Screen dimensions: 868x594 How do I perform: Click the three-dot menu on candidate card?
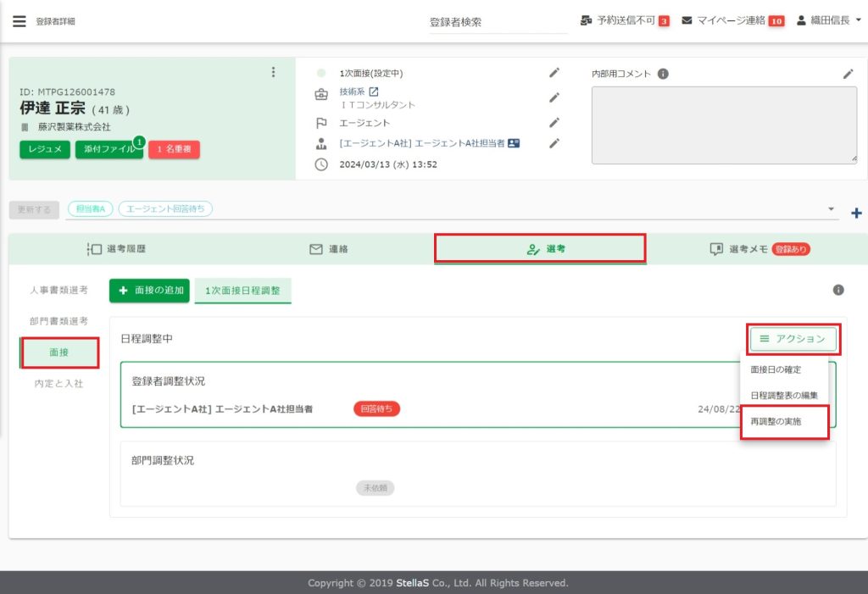[273, 72]
